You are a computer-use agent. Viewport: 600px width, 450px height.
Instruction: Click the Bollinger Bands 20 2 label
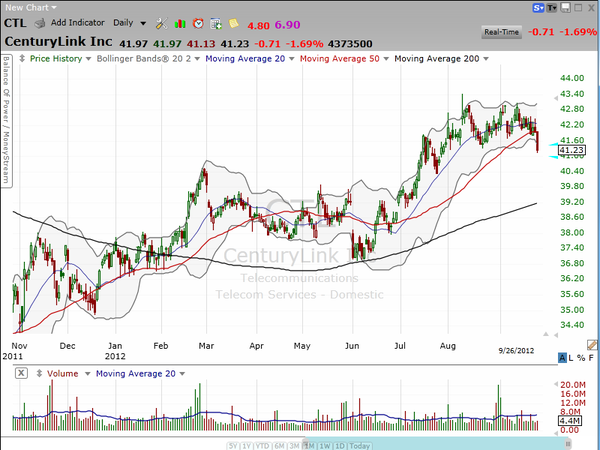point(143,59)
